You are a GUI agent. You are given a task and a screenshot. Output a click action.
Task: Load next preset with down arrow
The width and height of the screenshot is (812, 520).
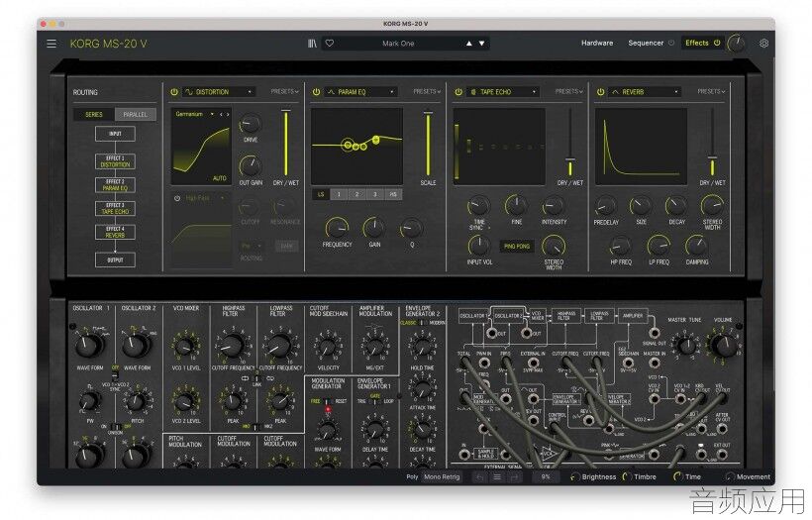point(481,44)
